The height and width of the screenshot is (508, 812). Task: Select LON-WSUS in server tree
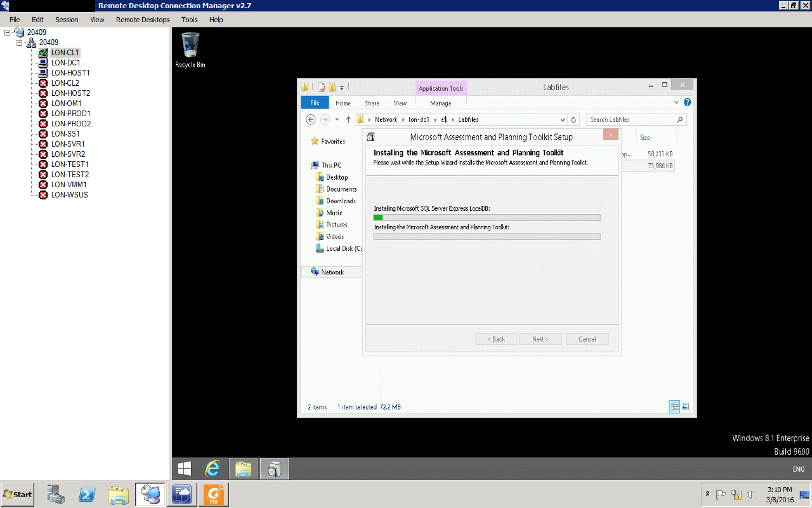69,195
